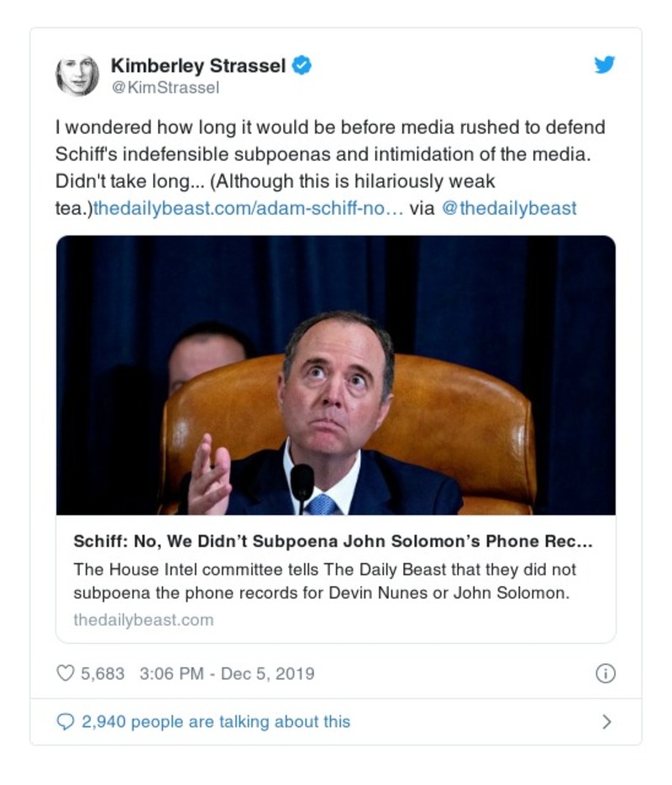Click the blue verified badge
Image resolution: width=672 pixels, height=785 pixels.
[x=302, y=65]
